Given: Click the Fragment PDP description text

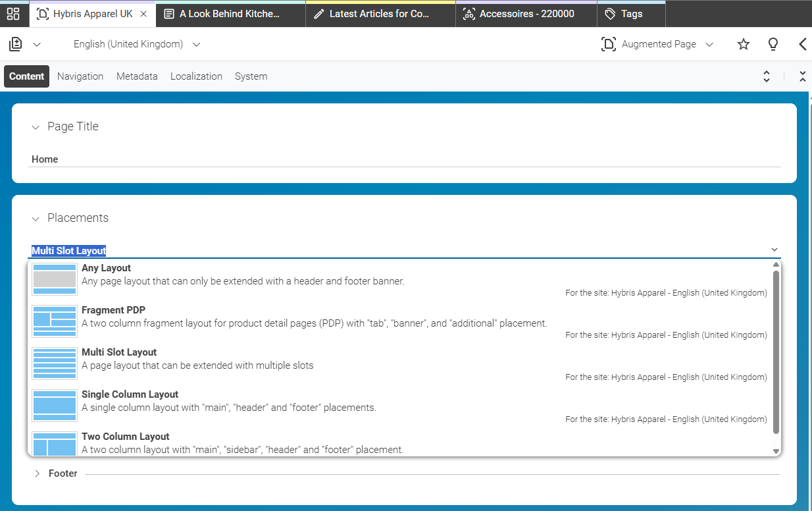Looking at the screenshot, I should (315, 323).
